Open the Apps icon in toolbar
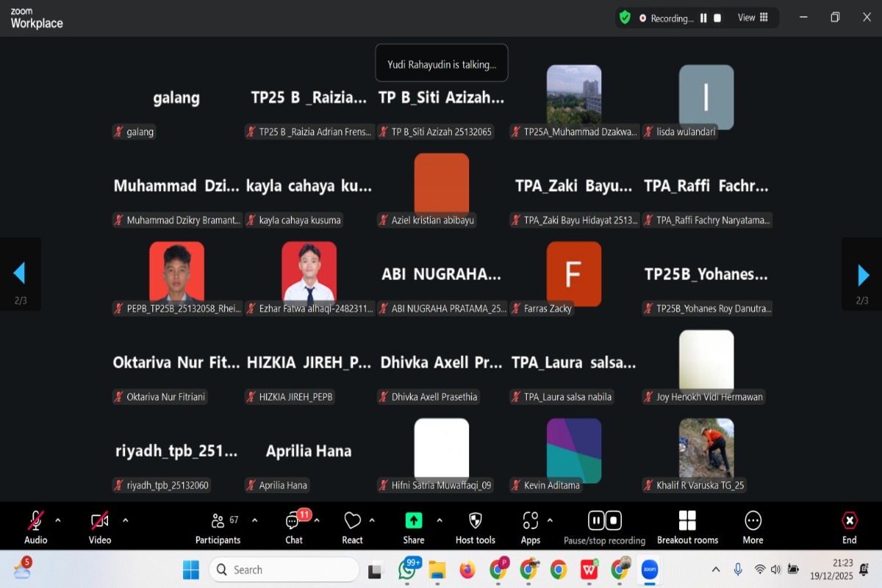The width and height of the screenshot is (882, 588). click(x=531, y=521)
